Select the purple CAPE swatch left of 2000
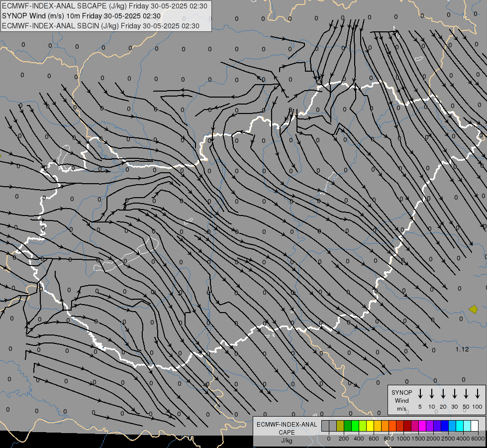487x448 pixels. tap(430, 426)
